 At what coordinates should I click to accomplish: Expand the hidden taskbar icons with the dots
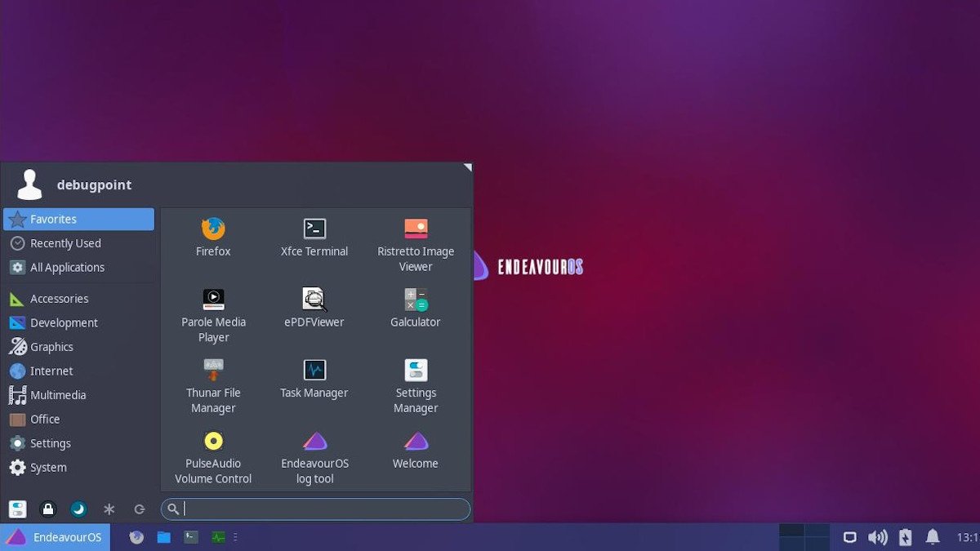click(236, 537)
